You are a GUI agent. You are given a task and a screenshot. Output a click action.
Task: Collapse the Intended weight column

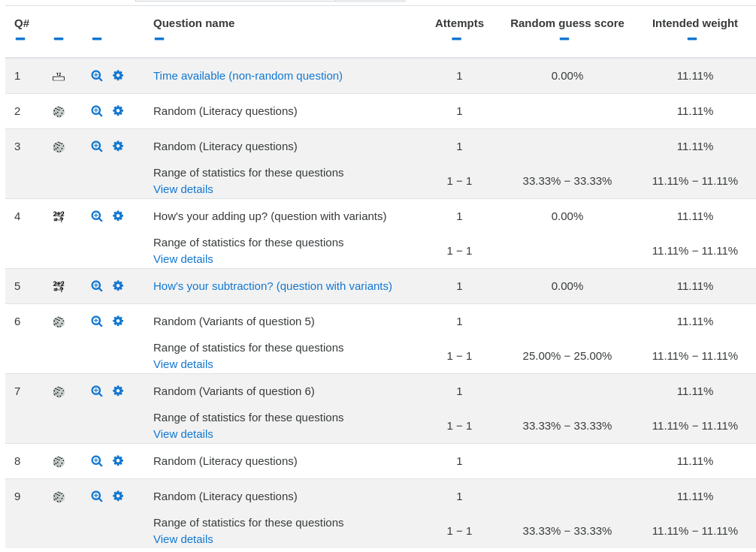pyautogui.click(x=692, y=39)
